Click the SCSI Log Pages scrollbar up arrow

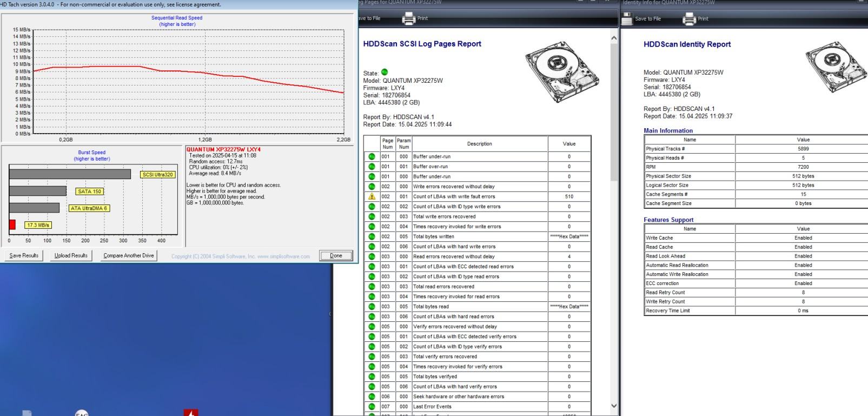click(x=614, y=38)
